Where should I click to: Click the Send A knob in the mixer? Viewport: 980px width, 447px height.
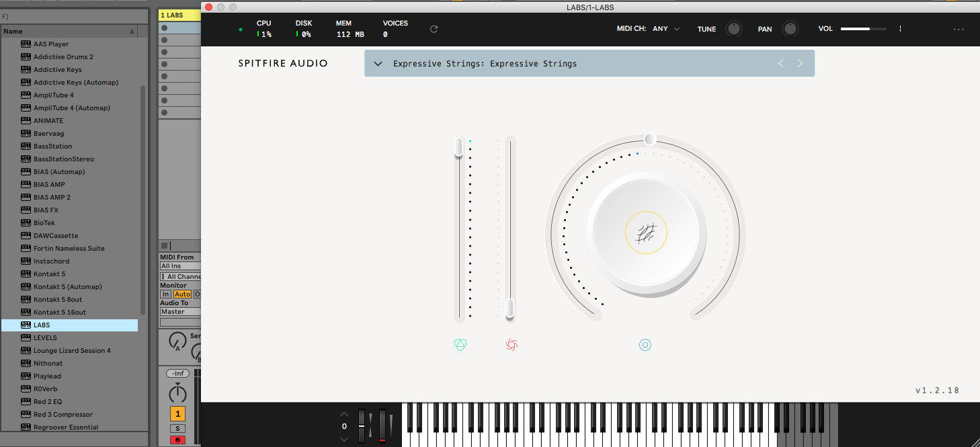click(177, 341)
